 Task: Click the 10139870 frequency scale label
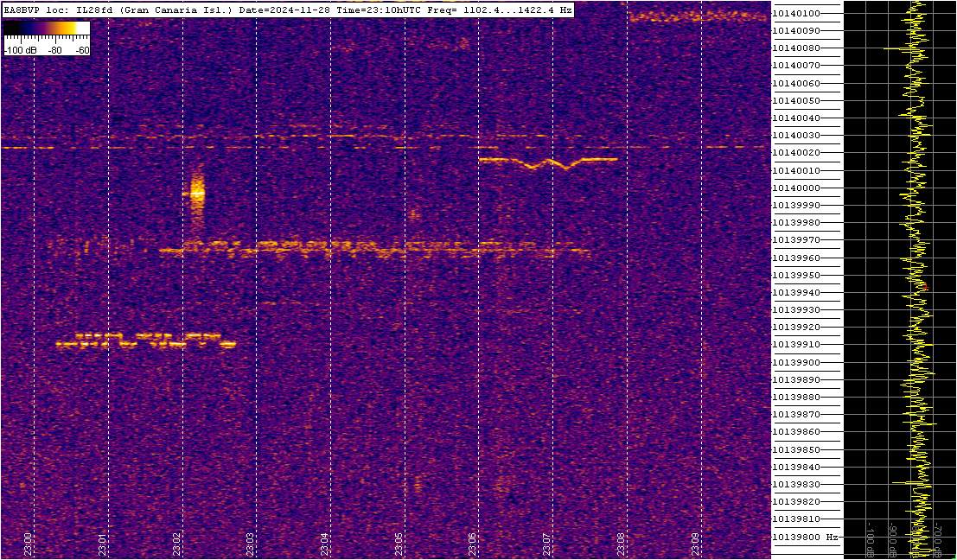(796, 415)
